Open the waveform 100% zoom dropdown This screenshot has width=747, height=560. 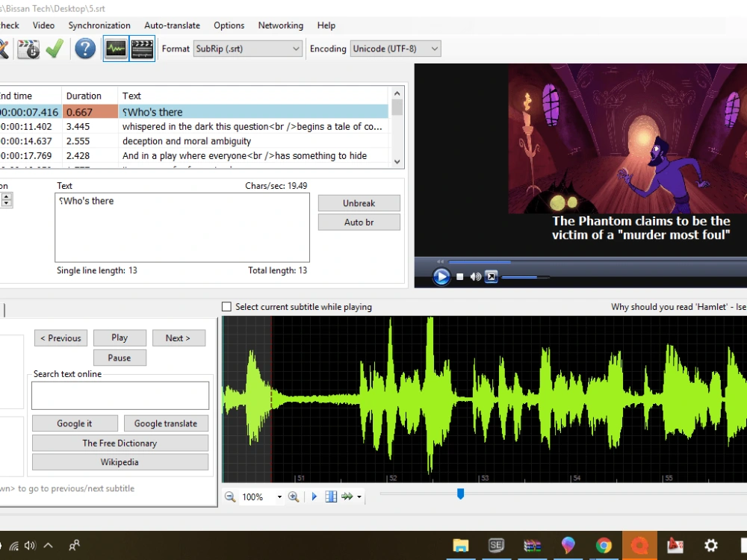tap(279, 497)
